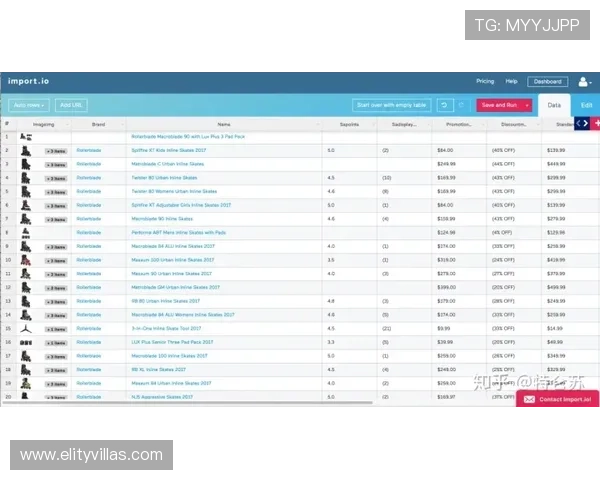Image resolution: width=600 pixels, height=480 pixels.
Task: Open the Help menu
Action: point(511,82)
